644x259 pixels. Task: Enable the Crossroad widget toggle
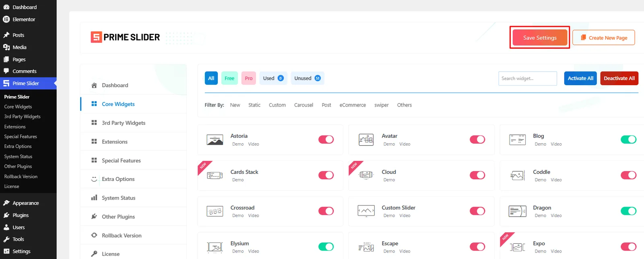click(x=326, y=211)
